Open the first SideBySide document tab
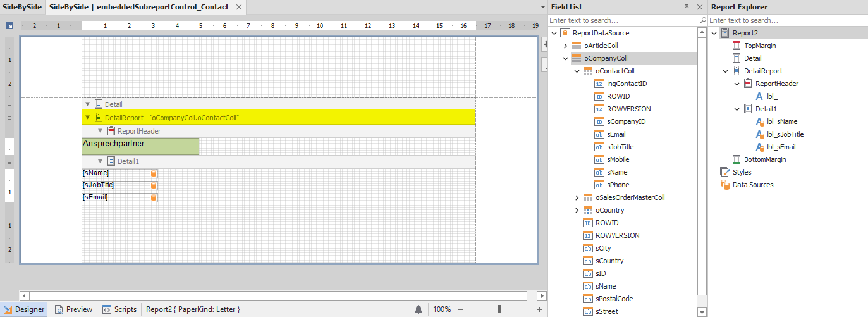 pos(21,7)
